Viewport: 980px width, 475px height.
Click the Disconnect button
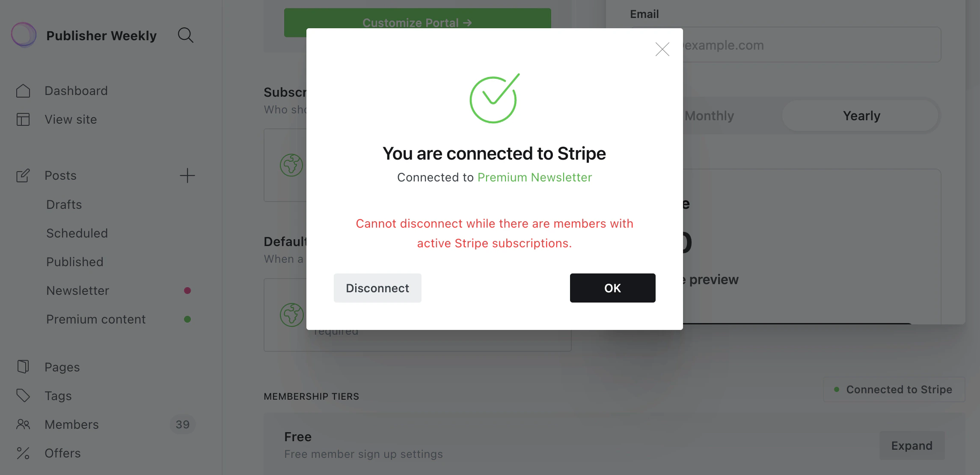click(x=377, y=288)
